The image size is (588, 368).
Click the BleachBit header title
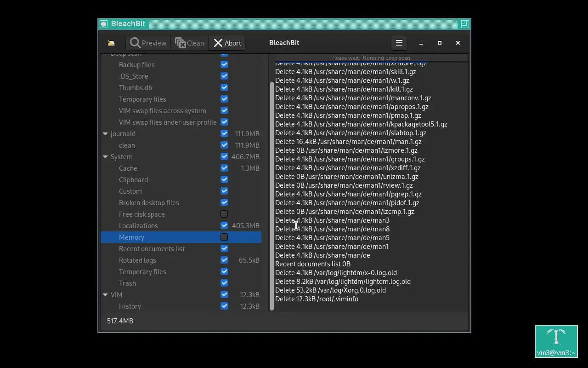284,43
